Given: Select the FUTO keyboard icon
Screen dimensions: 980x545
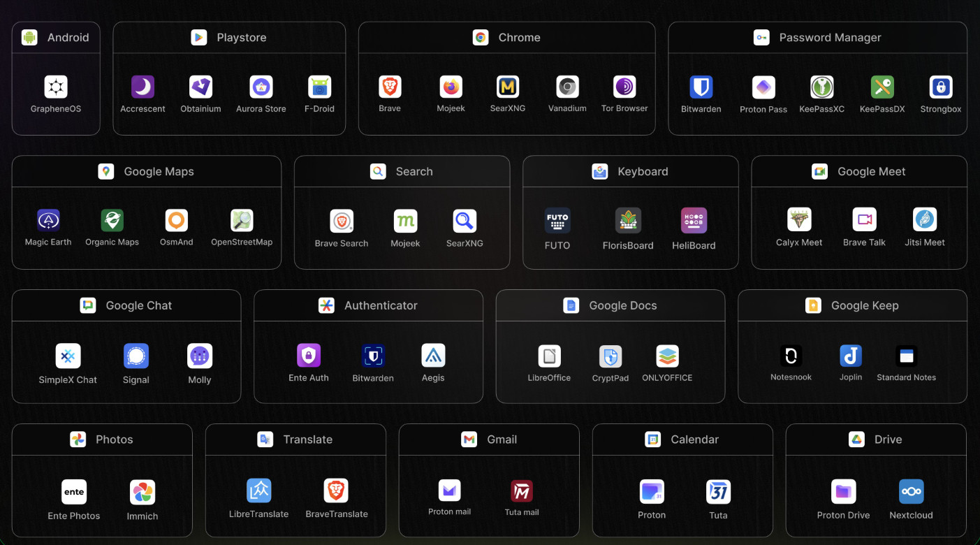Looking at the screenshot, I should [557, 221].
